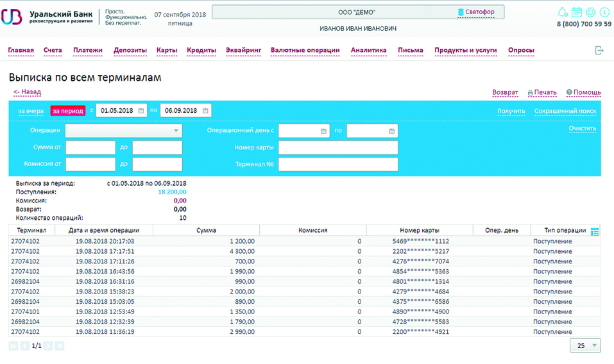Go to the Эквайринг menu section
The height and width of the screenshot is (364, 614).
point(243,50)
